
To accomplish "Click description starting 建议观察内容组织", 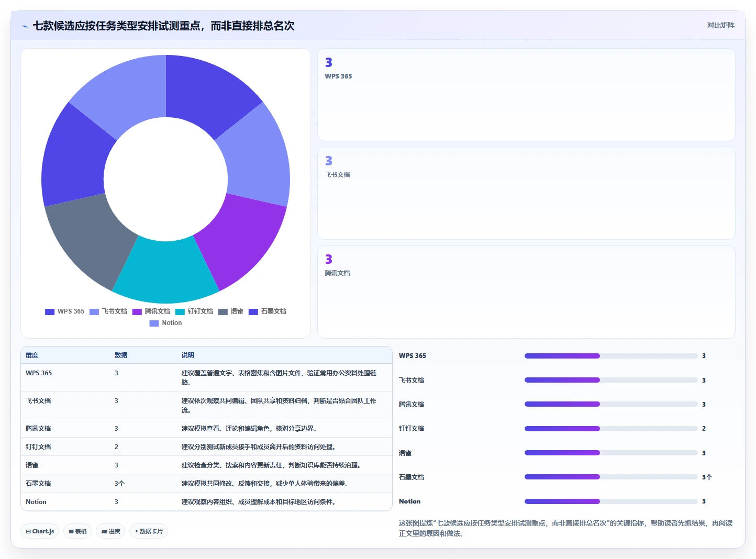I will [259, 502].
